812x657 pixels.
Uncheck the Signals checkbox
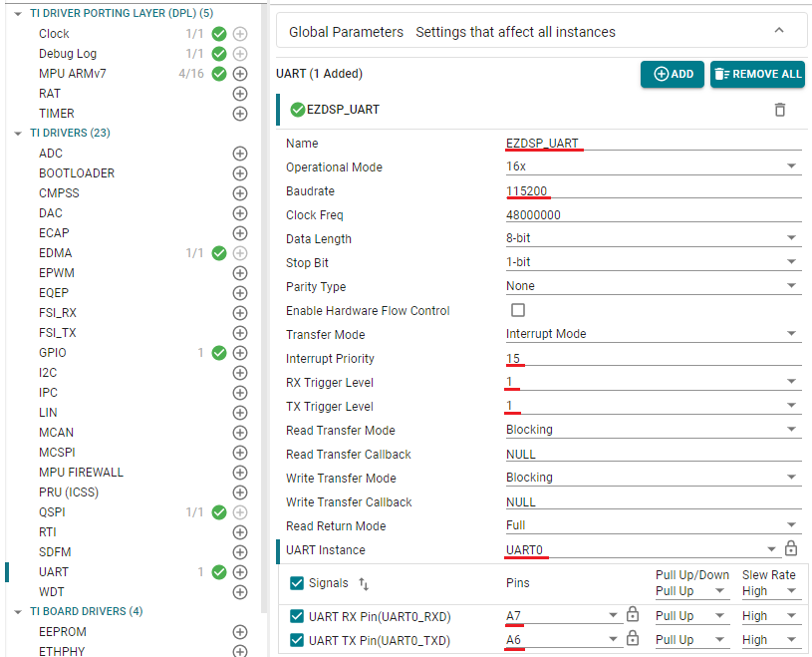coord(297,583)
